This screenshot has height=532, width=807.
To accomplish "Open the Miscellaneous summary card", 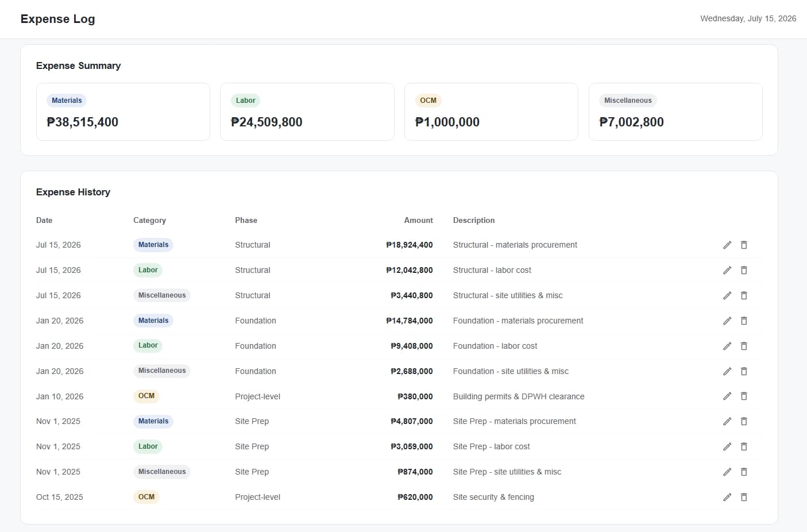I will point(675,111).
